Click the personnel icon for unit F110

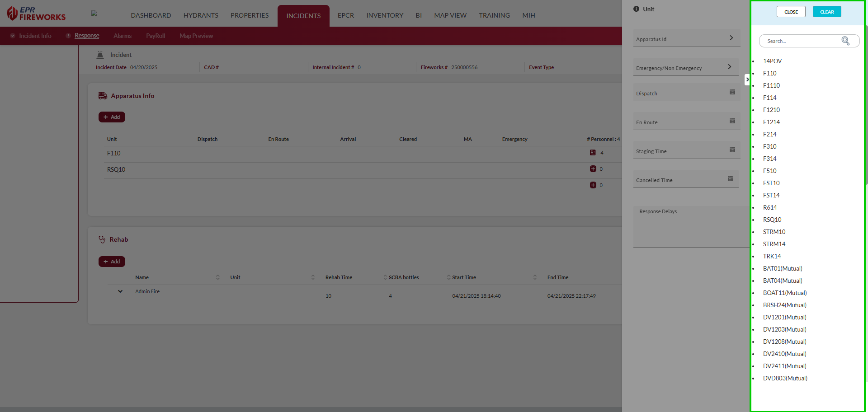[593, 153]
